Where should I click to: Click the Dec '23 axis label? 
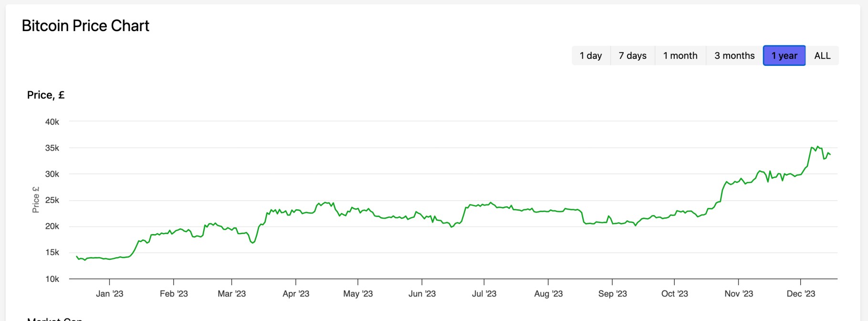coord(801,294)
